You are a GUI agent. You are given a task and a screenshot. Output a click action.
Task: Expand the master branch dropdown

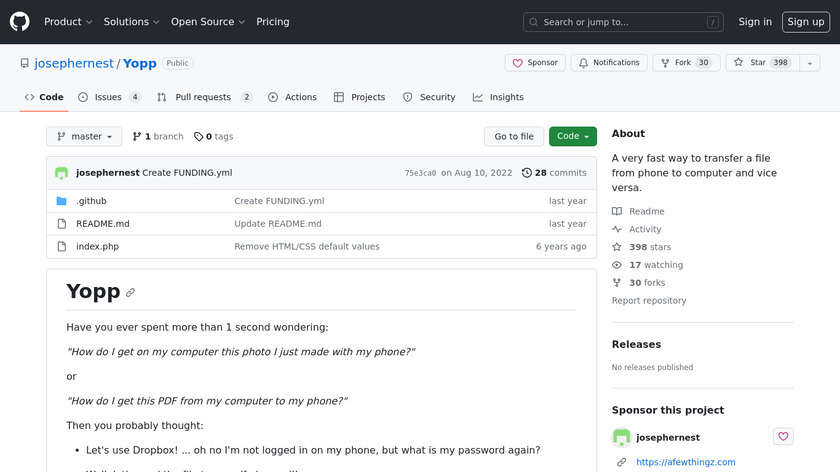pyautogui.click(x=84, y=137)
